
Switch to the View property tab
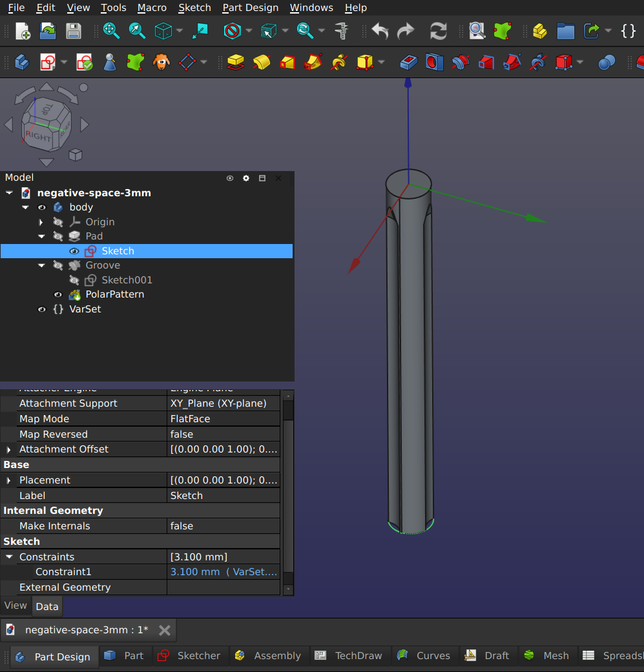coord(16,606)
